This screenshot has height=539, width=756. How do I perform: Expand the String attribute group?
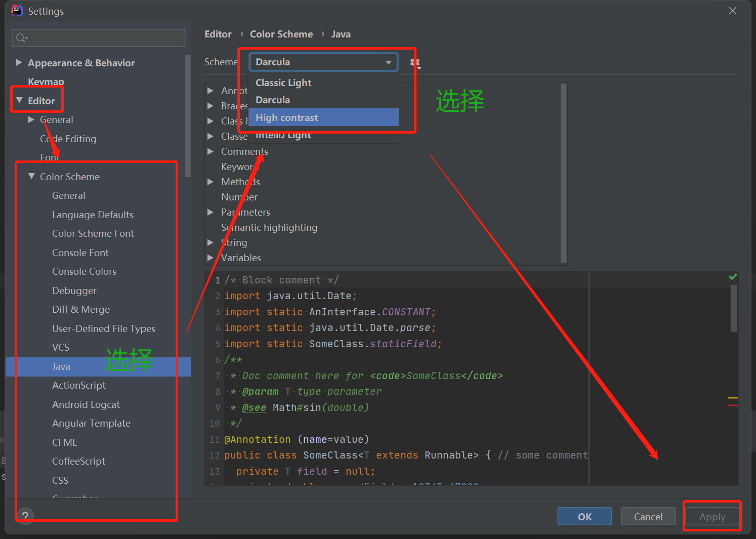pyautogui.click(x=211, y=242)
